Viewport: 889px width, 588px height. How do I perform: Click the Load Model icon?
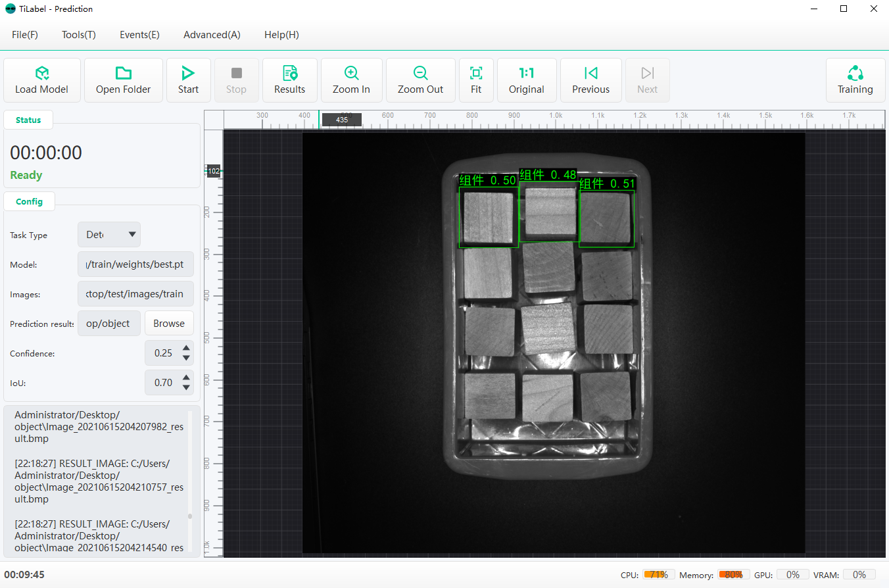tap(41, 80)
